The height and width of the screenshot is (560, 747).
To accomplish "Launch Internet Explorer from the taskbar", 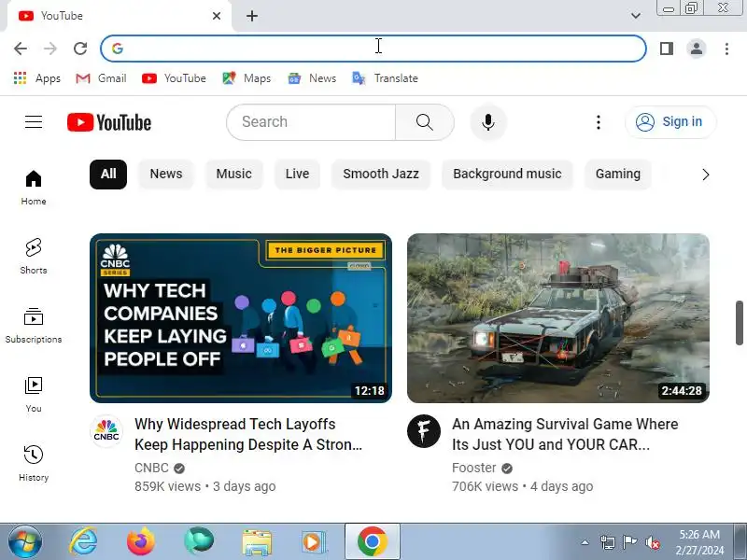I will [x=83, y=542].
